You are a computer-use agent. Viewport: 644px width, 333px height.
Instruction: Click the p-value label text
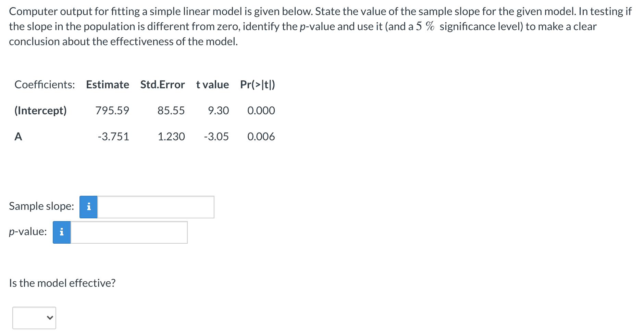click(27, 232)
